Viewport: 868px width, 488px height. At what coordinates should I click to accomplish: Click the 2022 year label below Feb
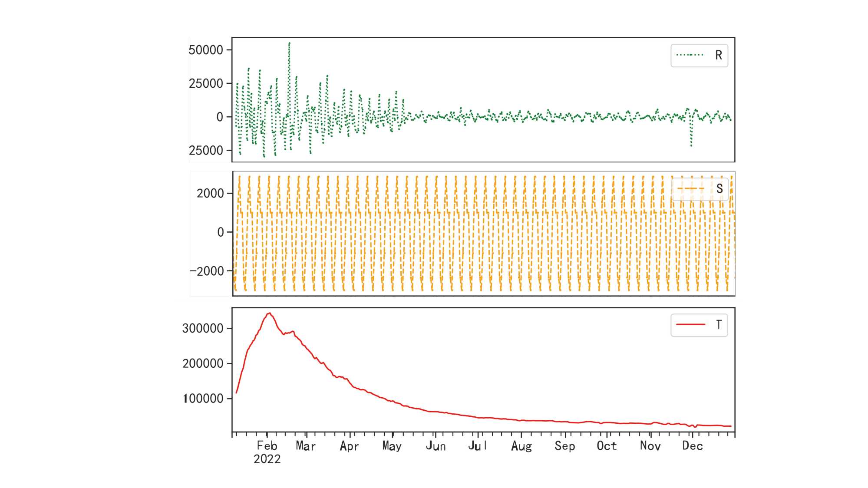click(x=267, y=459)
